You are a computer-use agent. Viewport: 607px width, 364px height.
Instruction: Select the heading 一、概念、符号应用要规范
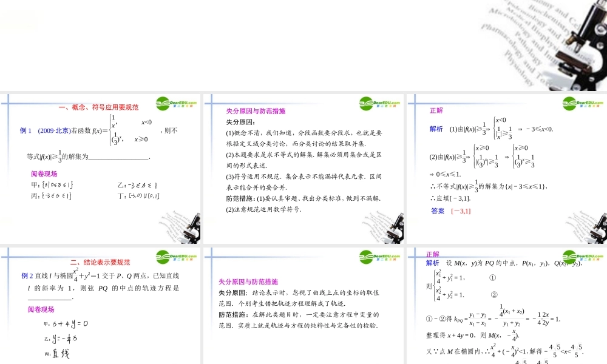[x=98, y=107]
